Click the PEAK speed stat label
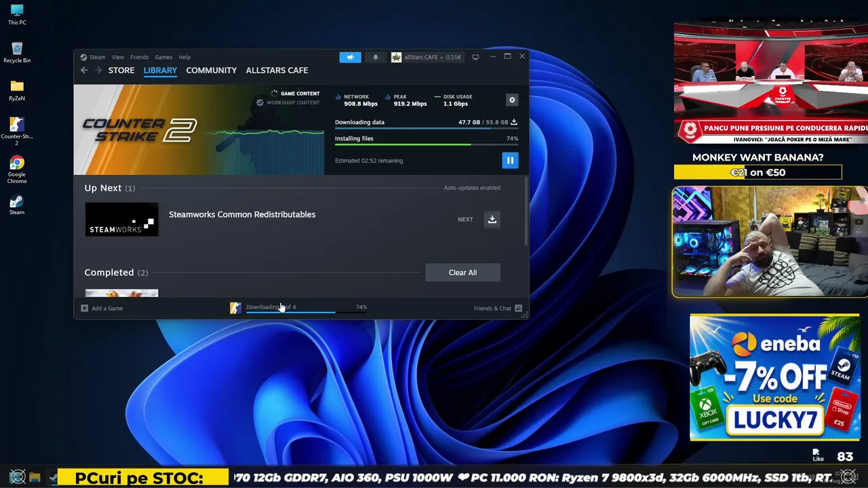 tap(400, 97)
